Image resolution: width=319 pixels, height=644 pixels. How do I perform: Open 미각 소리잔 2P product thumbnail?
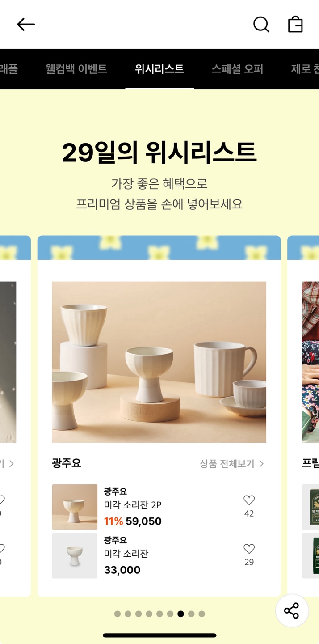[75, 507]
